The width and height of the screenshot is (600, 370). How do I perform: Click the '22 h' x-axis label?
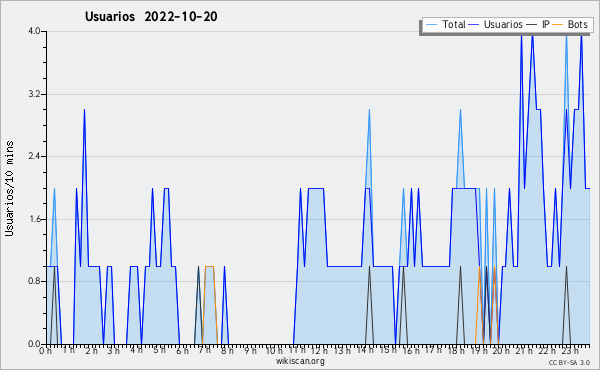(546, 351)
